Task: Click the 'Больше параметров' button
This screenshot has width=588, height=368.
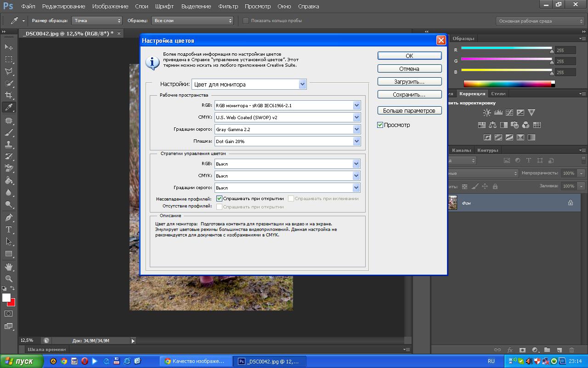Action: pyautogui.click(x=409, y=111)
